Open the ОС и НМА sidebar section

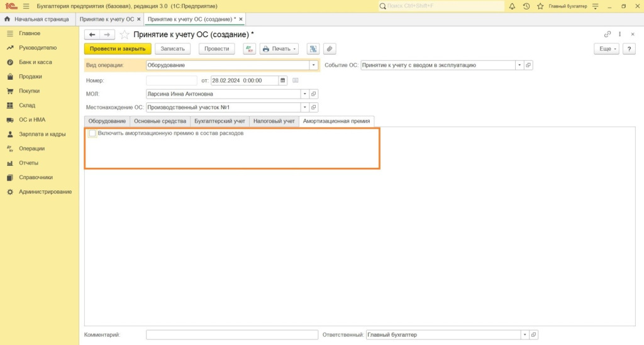[31, 119]
